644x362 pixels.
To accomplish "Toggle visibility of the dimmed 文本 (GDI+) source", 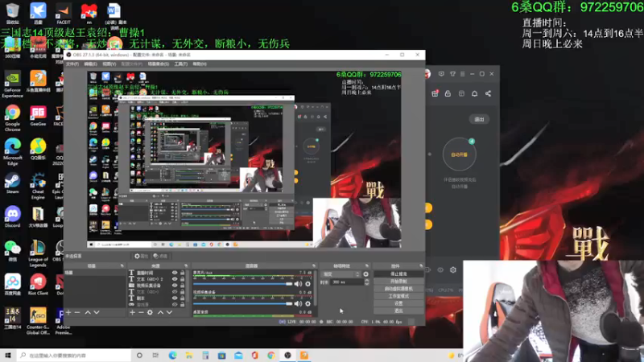I will 175,292.
